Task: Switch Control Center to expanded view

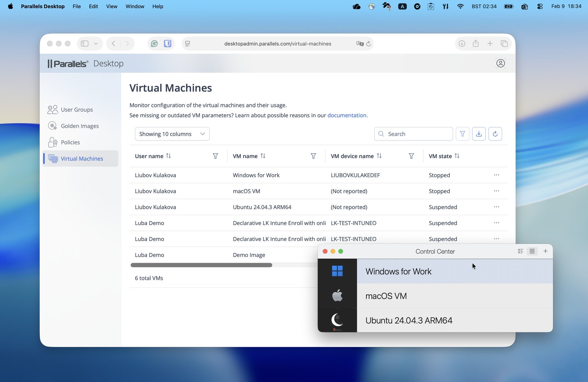Action: (x=520, y=251)
